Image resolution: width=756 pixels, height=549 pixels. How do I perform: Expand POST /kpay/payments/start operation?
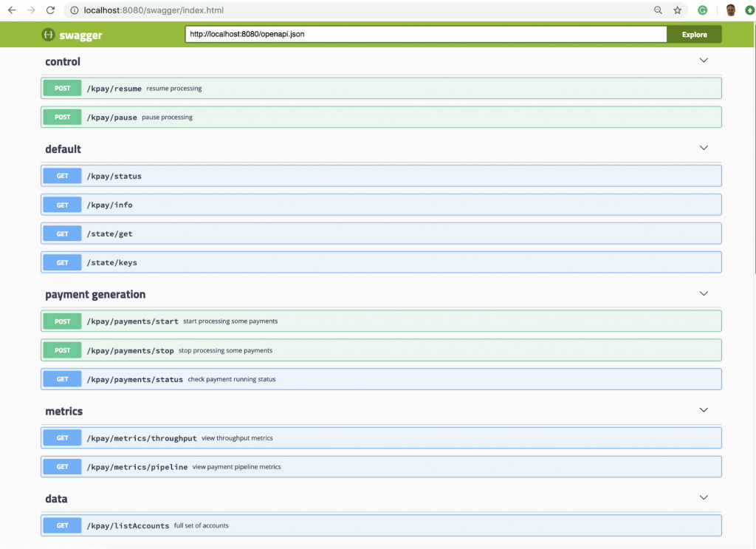coord(381,321)
